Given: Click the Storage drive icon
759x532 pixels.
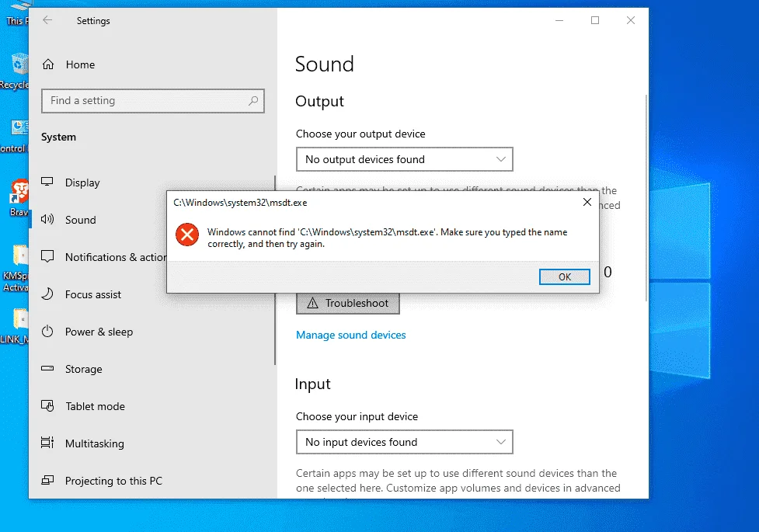Looking at the screenshot, I should 47,368.
